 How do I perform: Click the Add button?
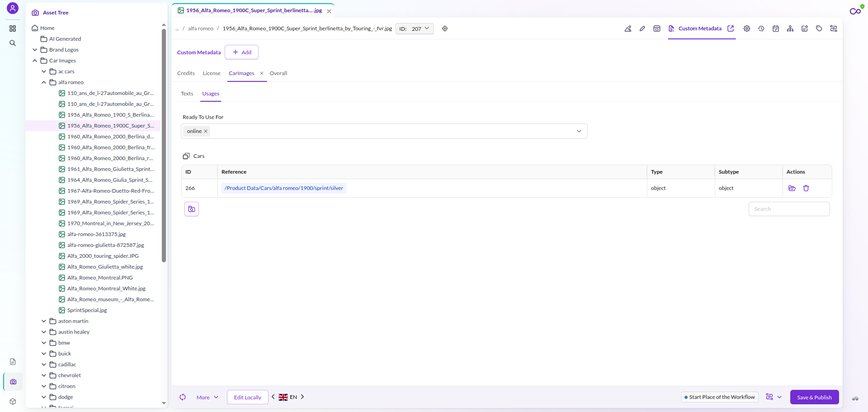pyautogui.click(x=242, y=52)
